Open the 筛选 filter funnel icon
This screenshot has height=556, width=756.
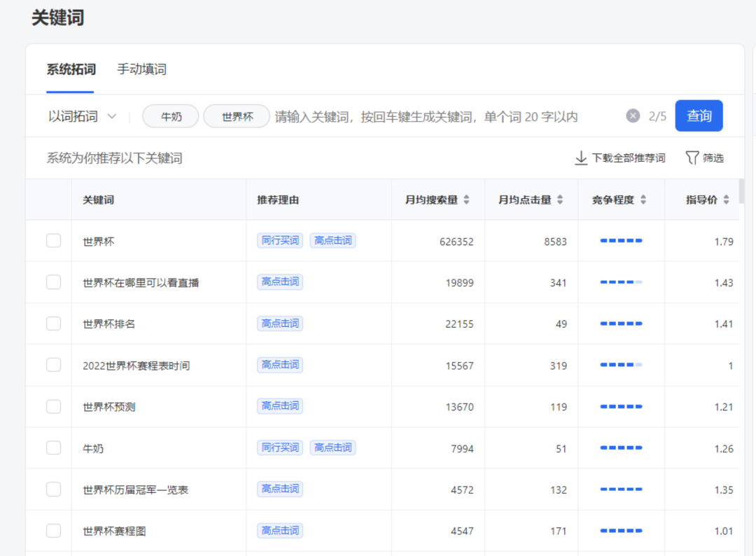pos(692,158)
